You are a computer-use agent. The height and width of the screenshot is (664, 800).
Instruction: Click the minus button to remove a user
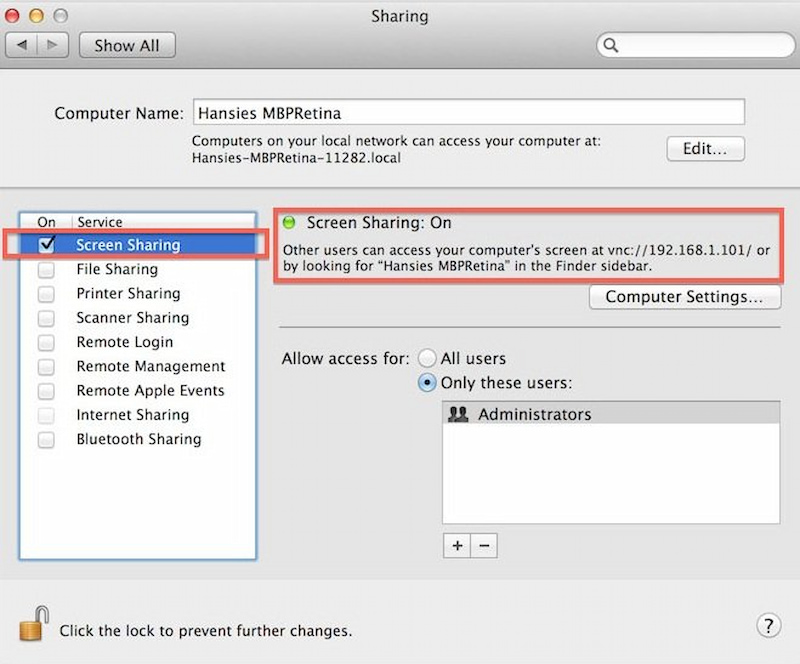484,546
